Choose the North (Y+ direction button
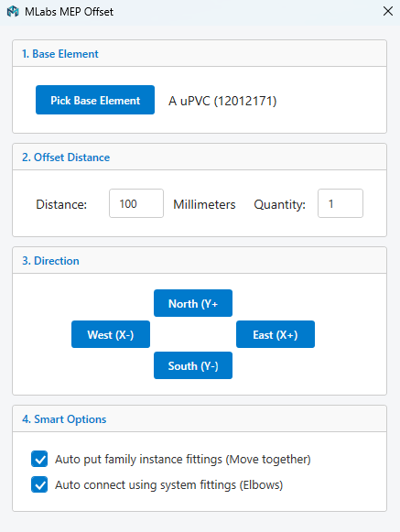The height and width of the screenshot is (532, 400). click(193, 303)
